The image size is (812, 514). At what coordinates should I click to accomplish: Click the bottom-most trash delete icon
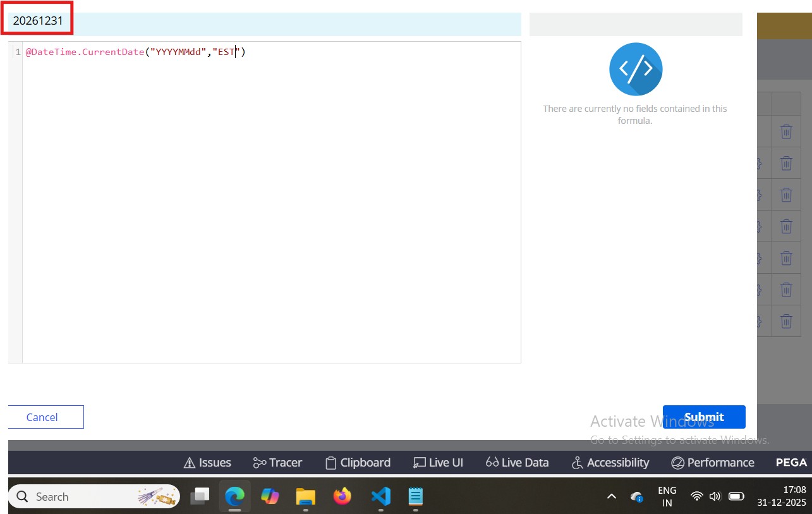click(x=786, y=321)
